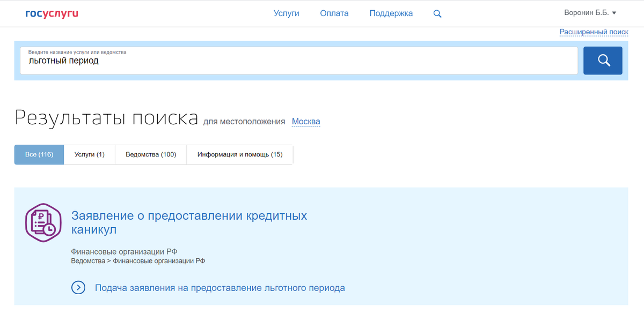Viewport: 644px width, 314px height.
Task: Change location via the Москва link
Action: (x=306, y=122)
